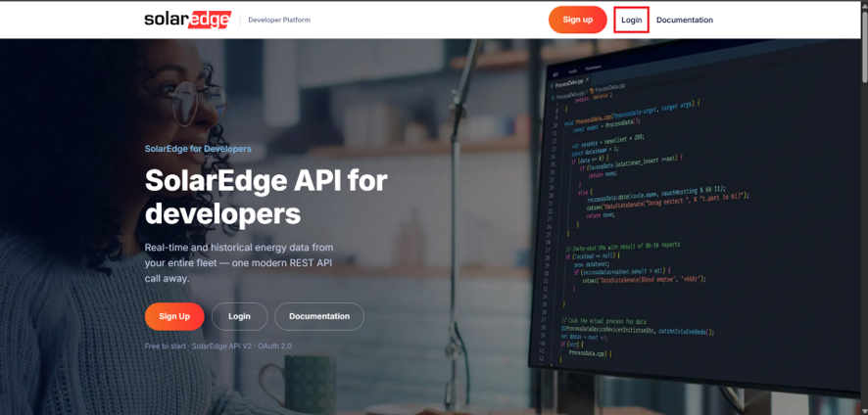Viewport: 868px width, 415px height.
Task: Click the page's vertical scrollbar thumb
Action: (864, 47)
